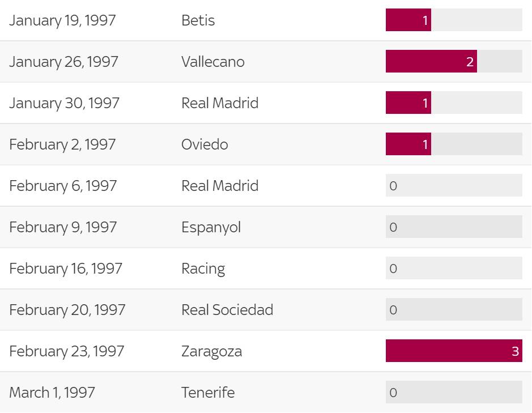Click the Oviedo opponent name
Viewport: 532px width, 413px height.
(205, 144)
